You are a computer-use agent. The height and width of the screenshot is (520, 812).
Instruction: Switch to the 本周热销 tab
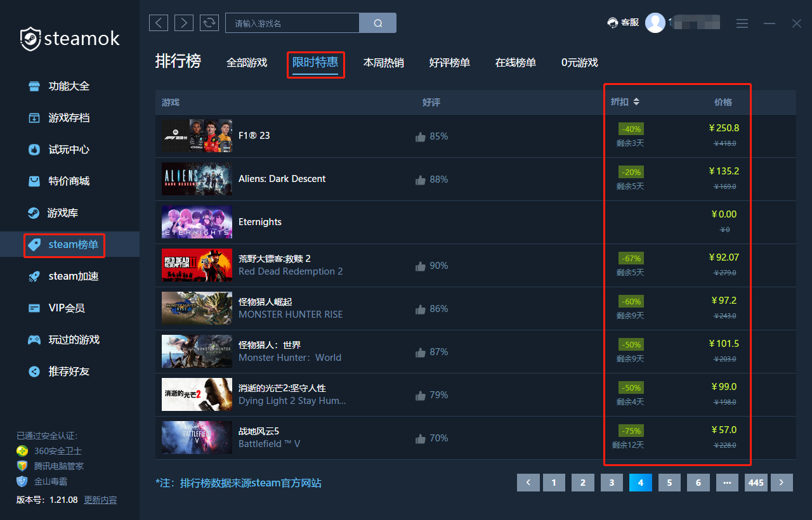click(x=383, y=63)
